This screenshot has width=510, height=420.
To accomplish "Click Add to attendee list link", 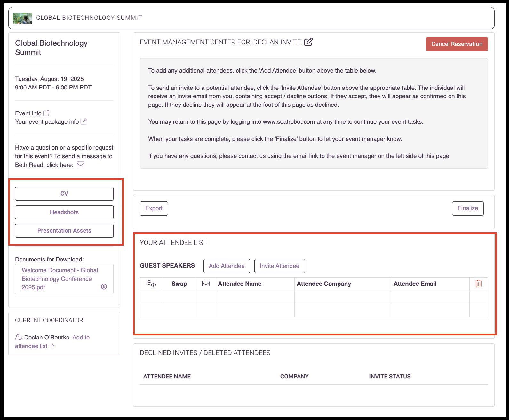I will (x=52, y=342).
